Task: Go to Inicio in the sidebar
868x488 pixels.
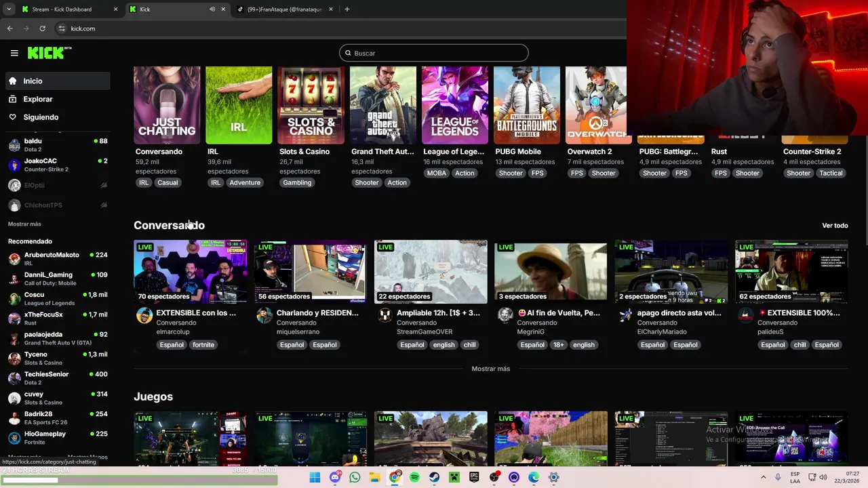Action: (58, 81)
